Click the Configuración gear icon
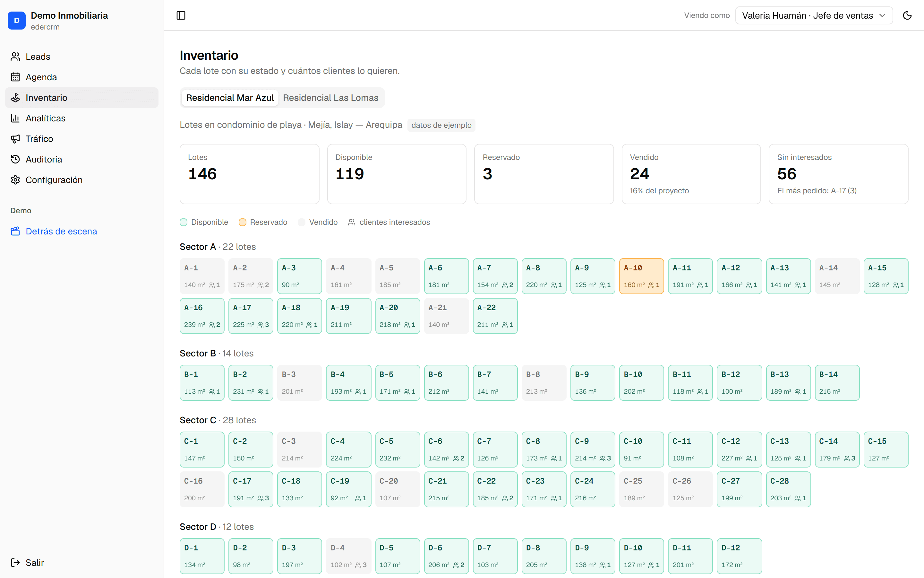 tap(15, 180)
